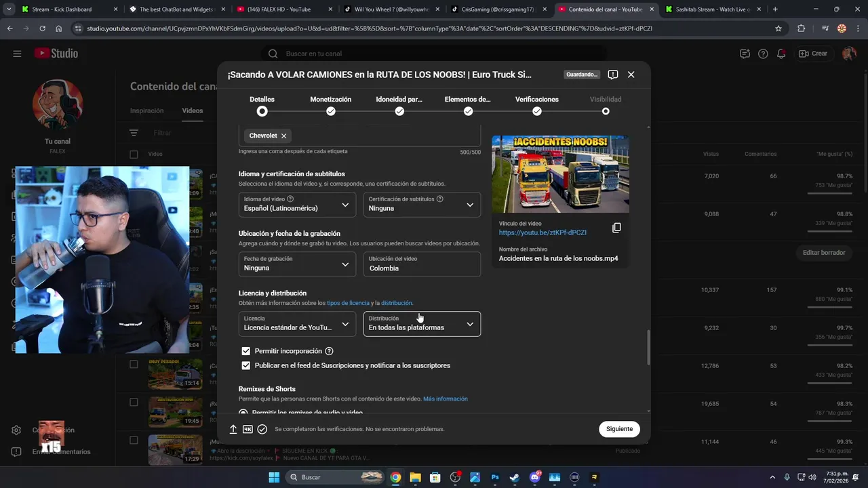Click Editar borrador button in video list

tap(824, 253)
